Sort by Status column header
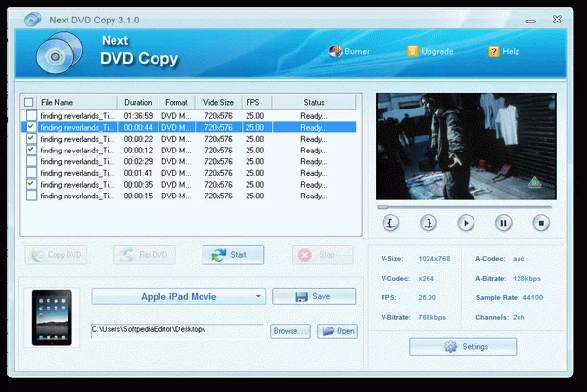 click(x=314, y=102)
